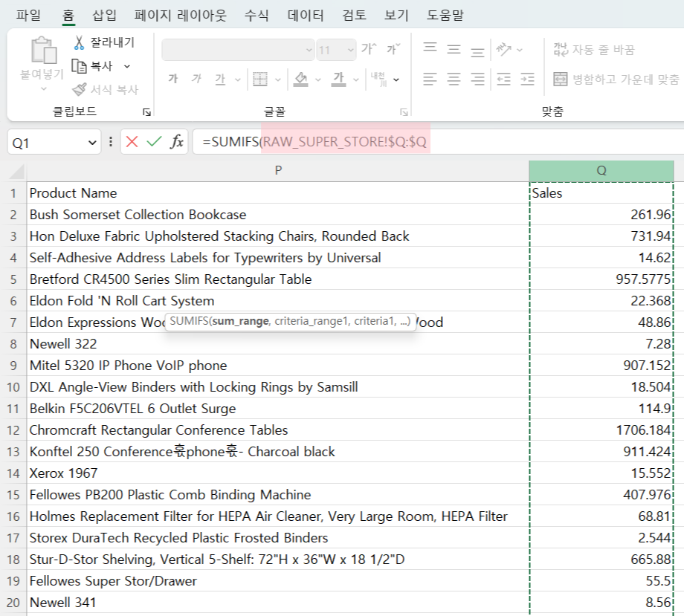The width and height of the screenshot is (684, 616).
Task: Align text left
Action: (430, 80)
